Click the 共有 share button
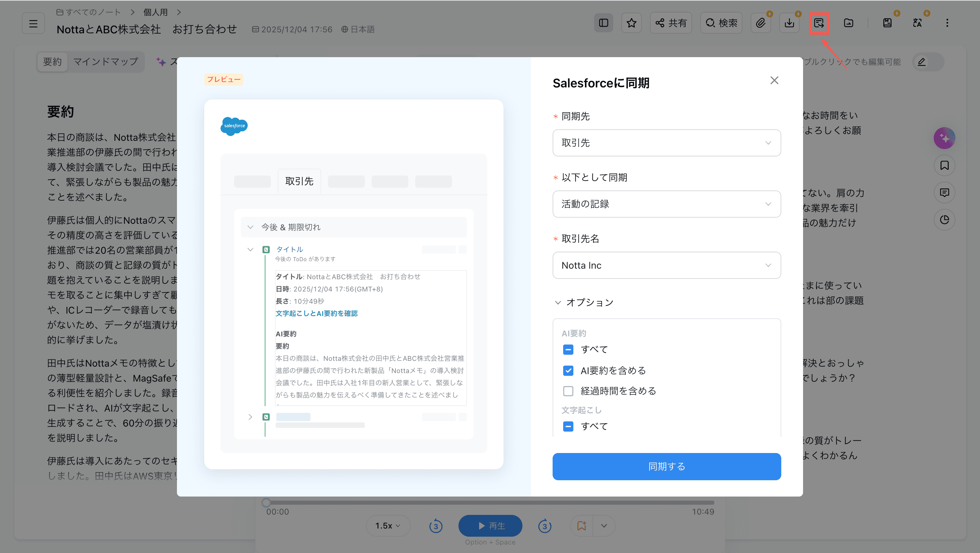The width and height of the screenshot is (980, 553). pos(671,23)
